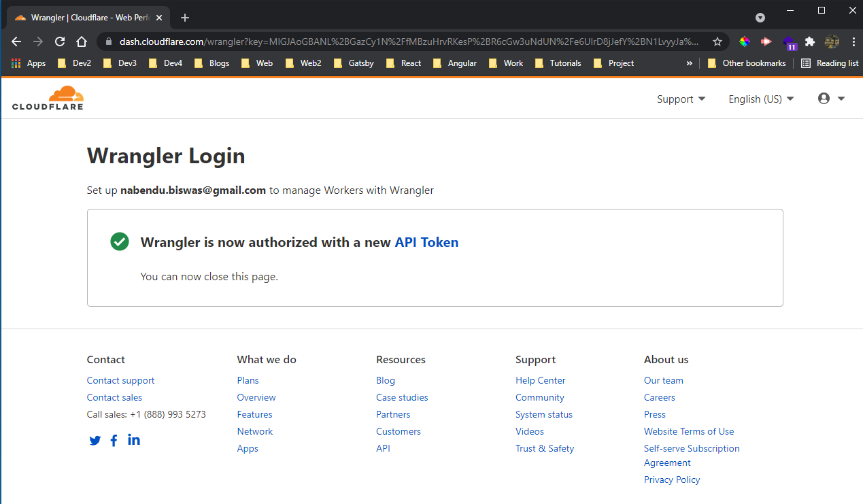Open the browser profile avatar
863x504 pixels.
(832, 41)
